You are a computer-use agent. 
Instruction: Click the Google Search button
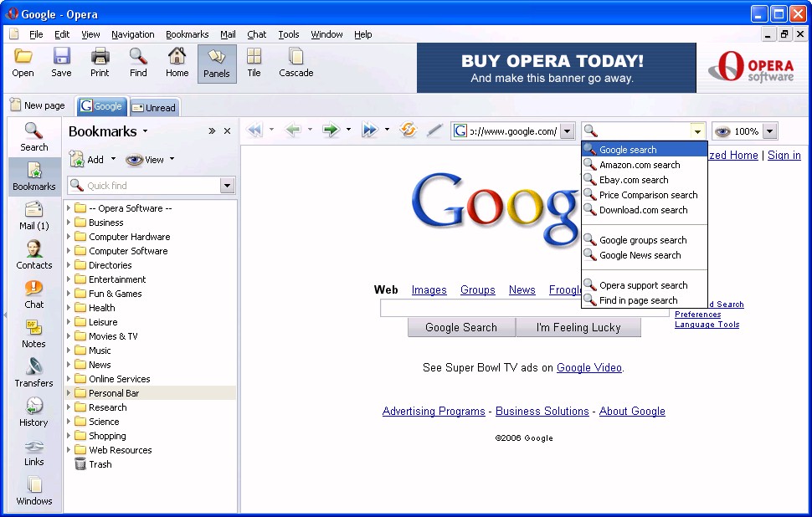click(461, 328)
